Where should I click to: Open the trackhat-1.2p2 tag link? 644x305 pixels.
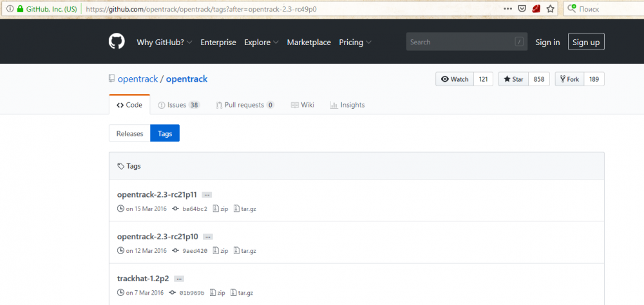point(143,279)
